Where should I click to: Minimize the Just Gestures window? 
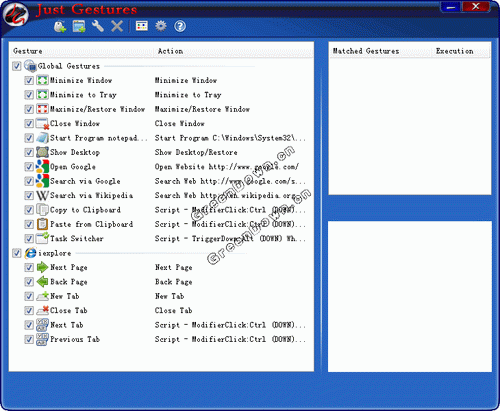[x=450, y=7]
